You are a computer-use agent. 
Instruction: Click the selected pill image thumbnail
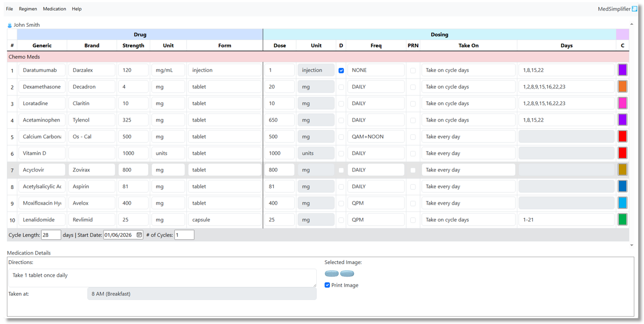(339, 274)
